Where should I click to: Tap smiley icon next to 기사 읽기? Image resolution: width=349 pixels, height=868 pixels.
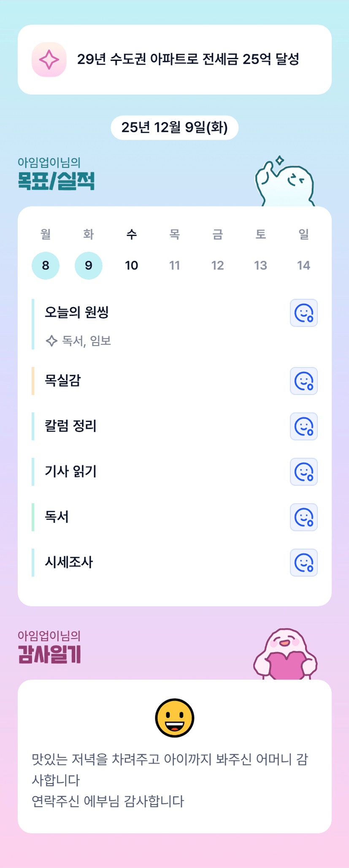303,472
